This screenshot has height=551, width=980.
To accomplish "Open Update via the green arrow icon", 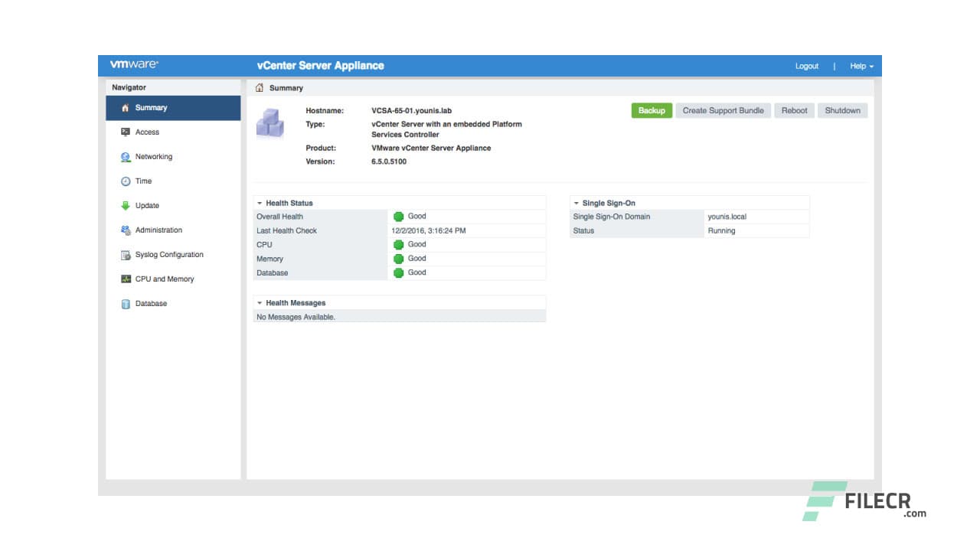I will pos(126,205).
